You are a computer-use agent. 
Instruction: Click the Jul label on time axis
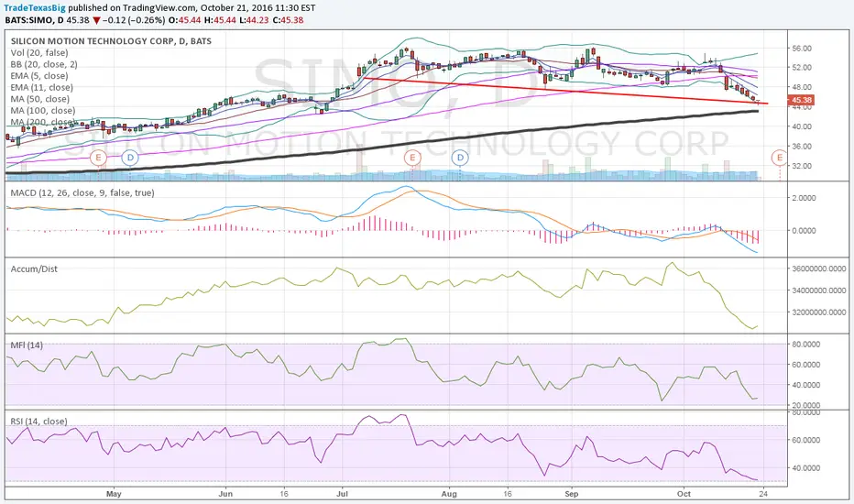click(x=343, y=494)
